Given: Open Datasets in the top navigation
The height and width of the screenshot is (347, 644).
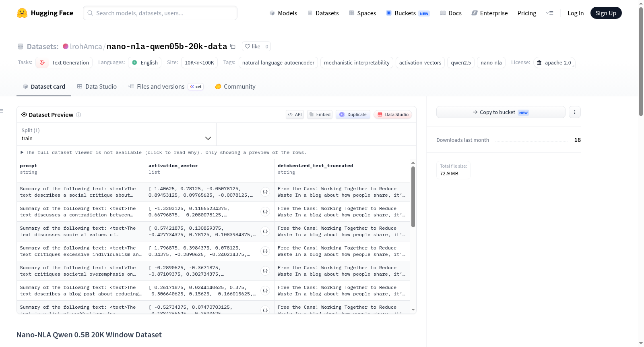Looking at the screenshot, I should [x=323, y=13].
